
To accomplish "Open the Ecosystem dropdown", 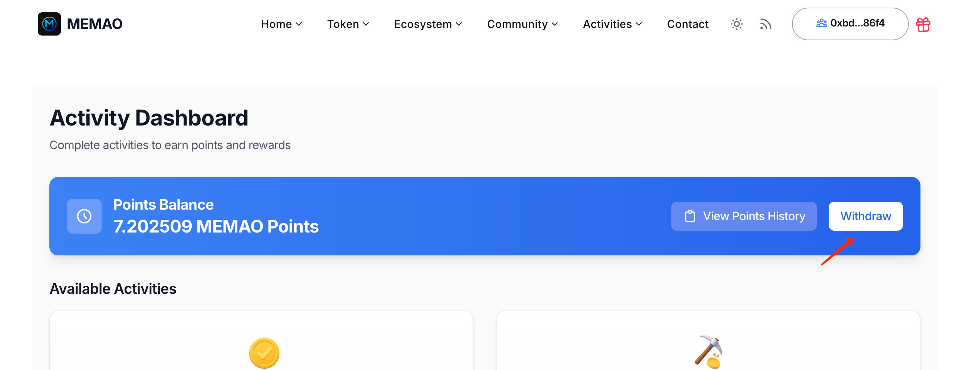I will (428, 24).
